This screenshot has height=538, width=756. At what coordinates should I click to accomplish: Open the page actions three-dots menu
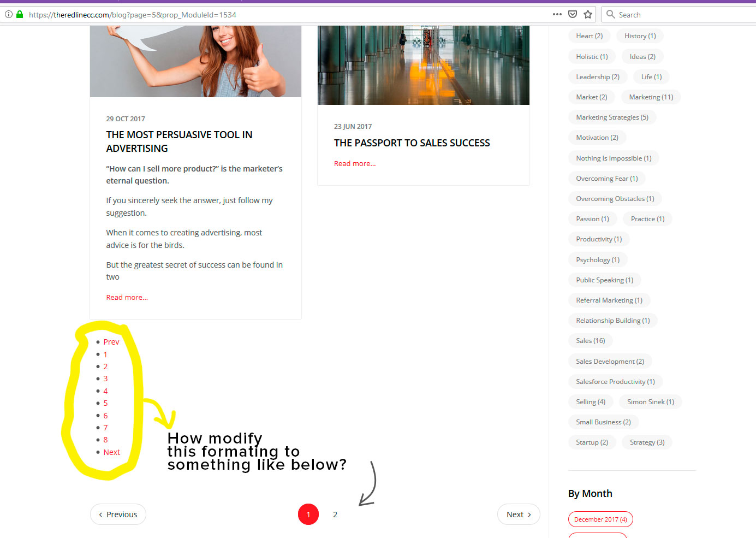click(557, 15)
